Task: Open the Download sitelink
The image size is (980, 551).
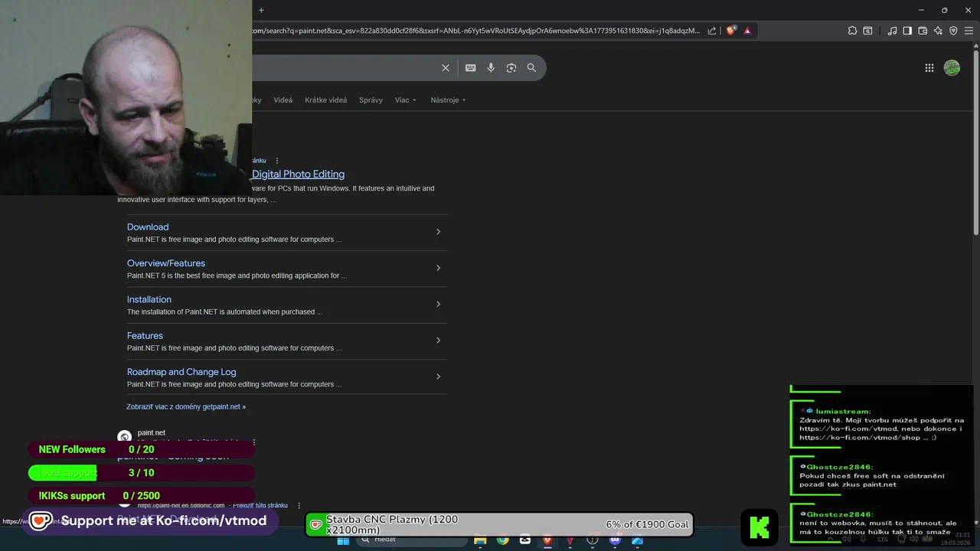Action: [x=148, y=227]
